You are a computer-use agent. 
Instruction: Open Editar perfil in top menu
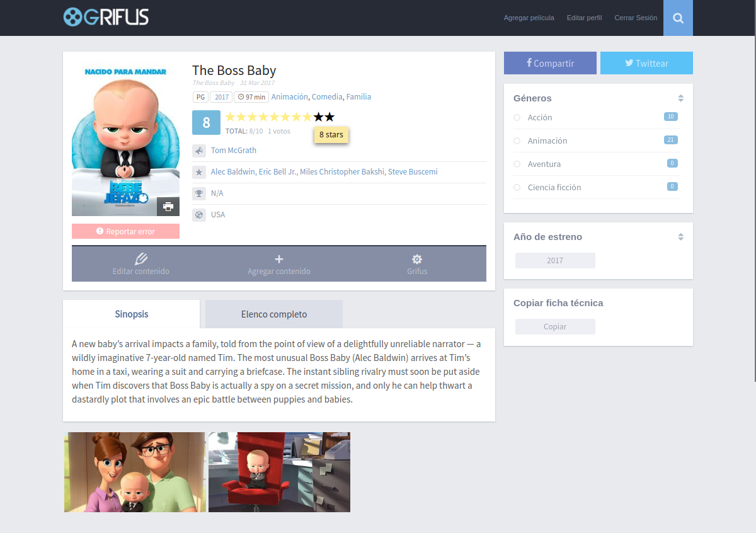[x=585, y=18]
